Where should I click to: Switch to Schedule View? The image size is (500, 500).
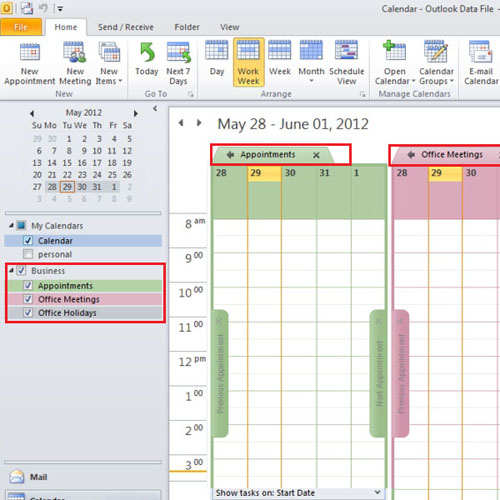coord(347,63)
